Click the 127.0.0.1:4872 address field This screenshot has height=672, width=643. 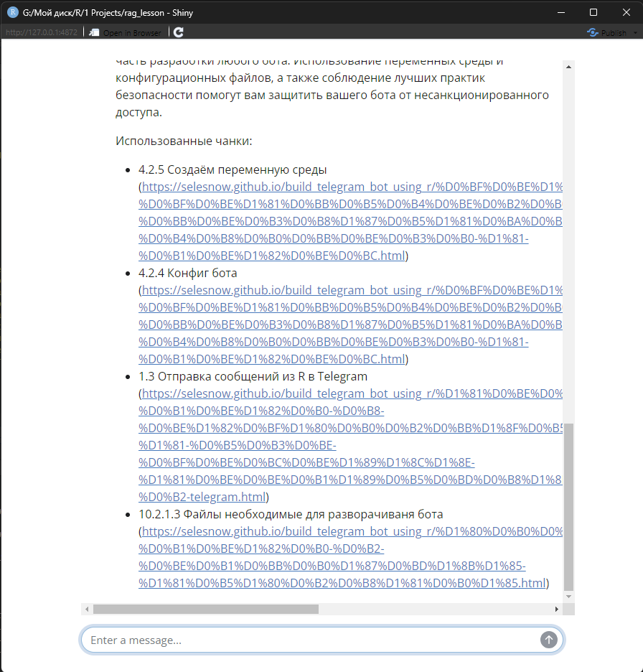[40, 33]
